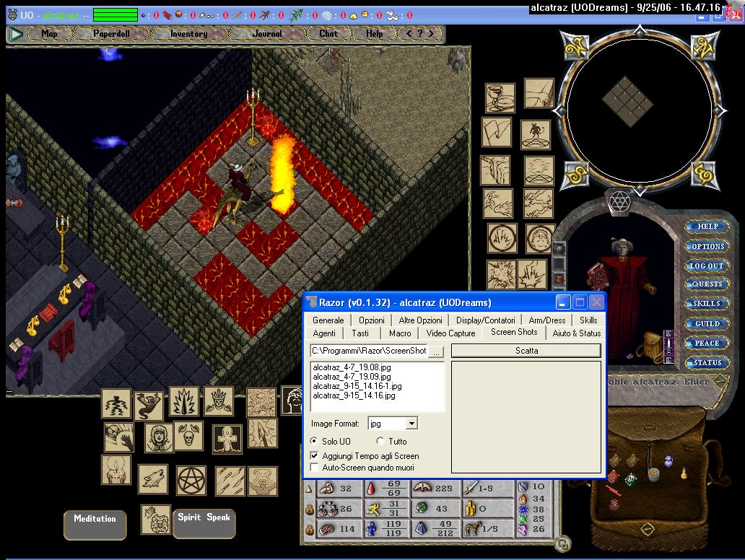
Task: Go to the Arm/Dress tab
Action: (x=547, y=320)
